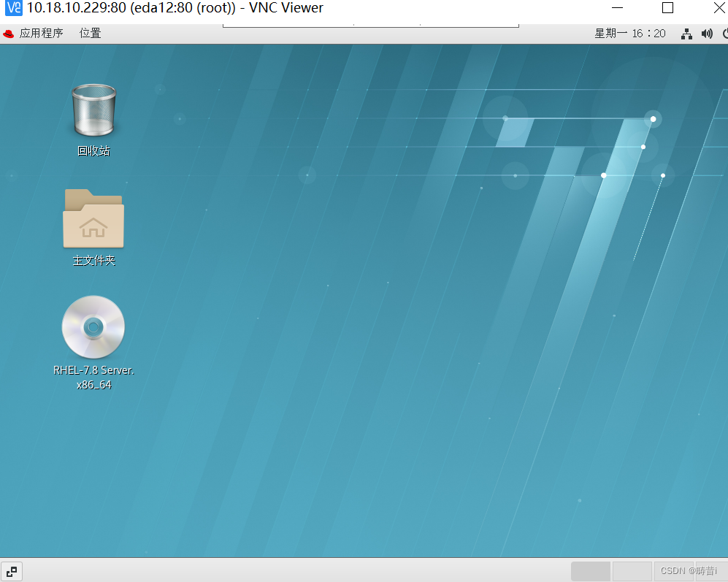The height and width of the screenshot is (582, 728).
Task: Click the workspace switcher icon at bottom-left
Action: click(11, 571)
